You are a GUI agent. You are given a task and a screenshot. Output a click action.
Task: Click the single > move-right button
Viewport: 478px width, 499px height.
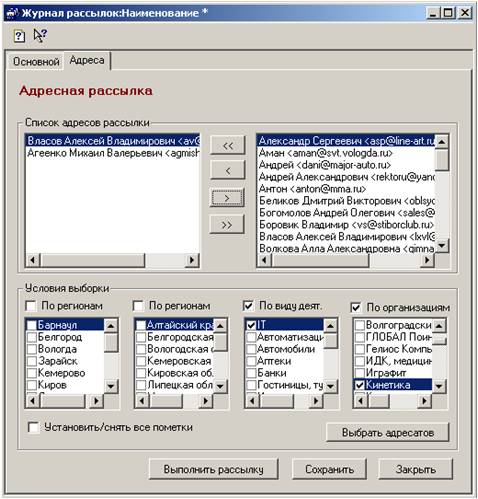[228, 198]
